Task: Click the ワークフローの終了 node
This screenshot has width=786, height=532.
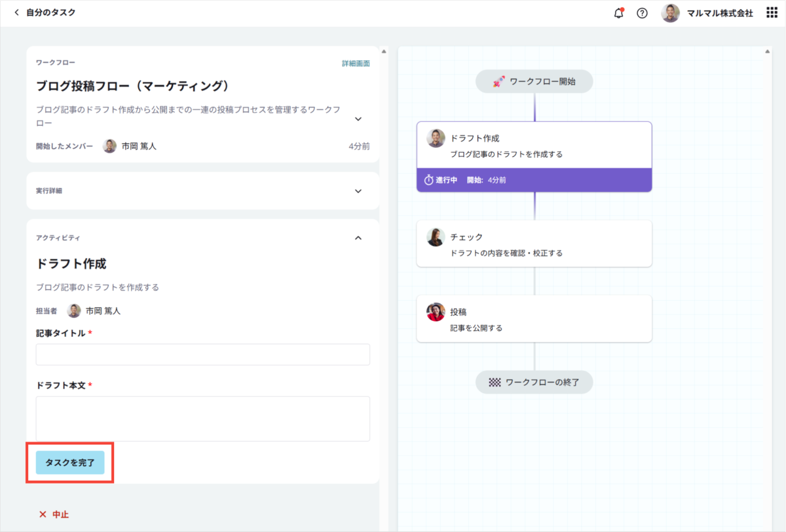Action: (534, 382)
